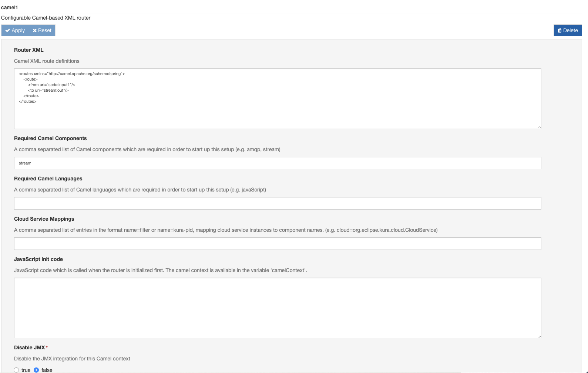
Task: Click the resize grip of Router XML textarea
Action: [539, 126]
